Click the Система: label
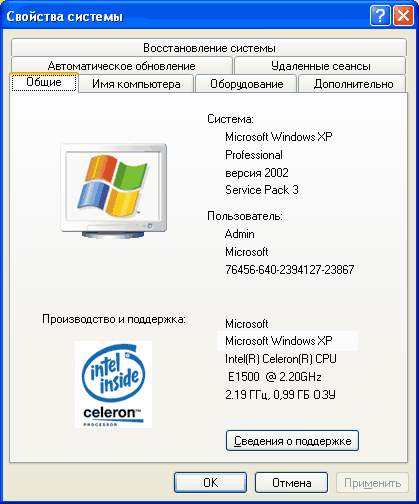This screenshot has width=419, height=504. [x=230, y=119]
